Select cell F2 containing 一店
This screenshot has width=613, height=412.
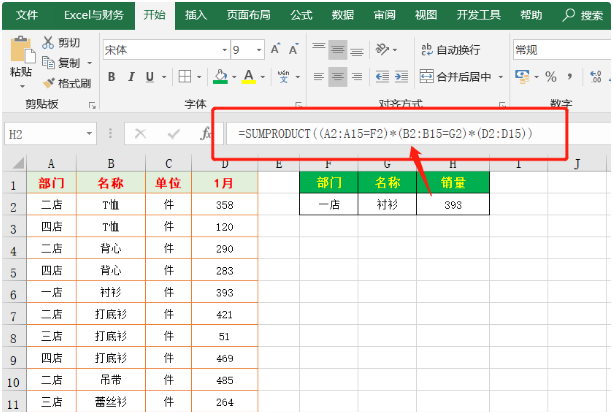tap(329, 204)
